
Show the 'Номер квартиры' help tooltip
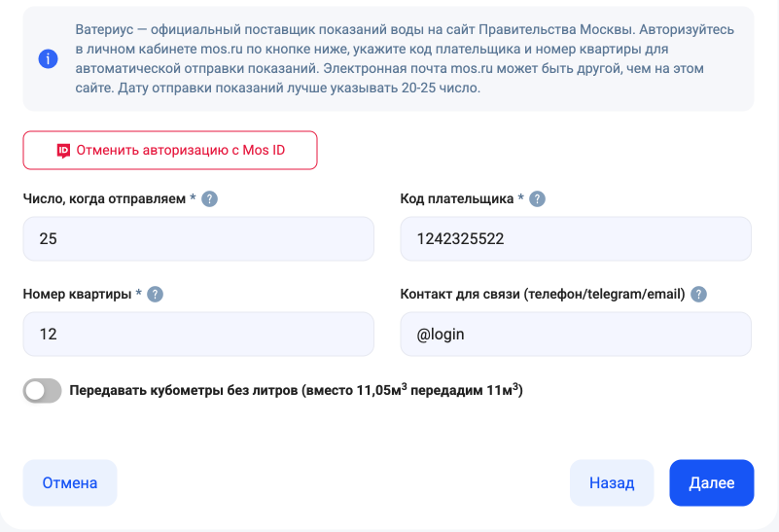click(155, 295)
